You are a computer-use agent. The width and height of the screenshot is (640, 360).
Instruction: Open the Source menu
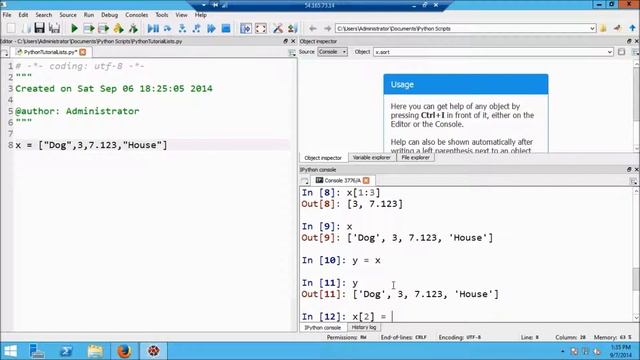pos(68,15)
